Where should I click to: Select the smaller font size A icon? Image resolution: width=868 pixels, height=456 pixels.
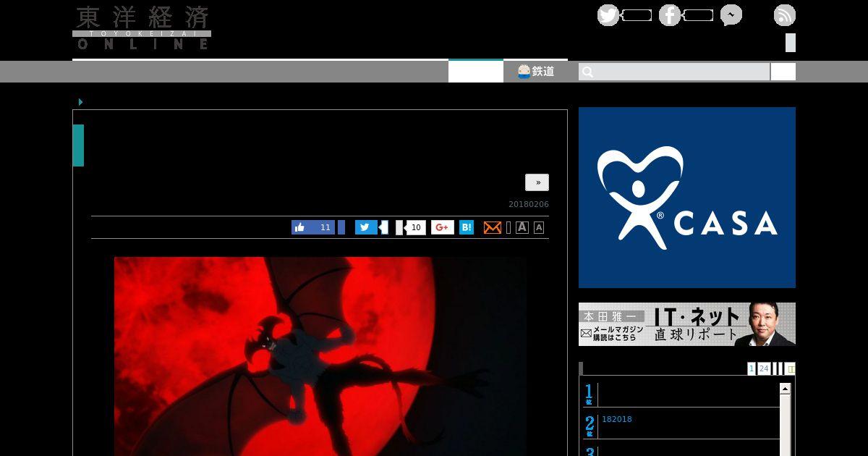coord(539,227)
